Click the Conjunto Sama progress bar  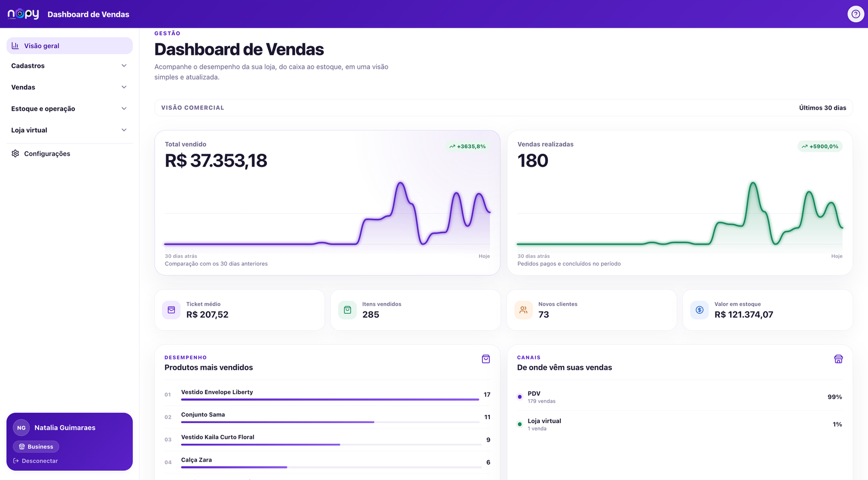(x=330, y=422)
